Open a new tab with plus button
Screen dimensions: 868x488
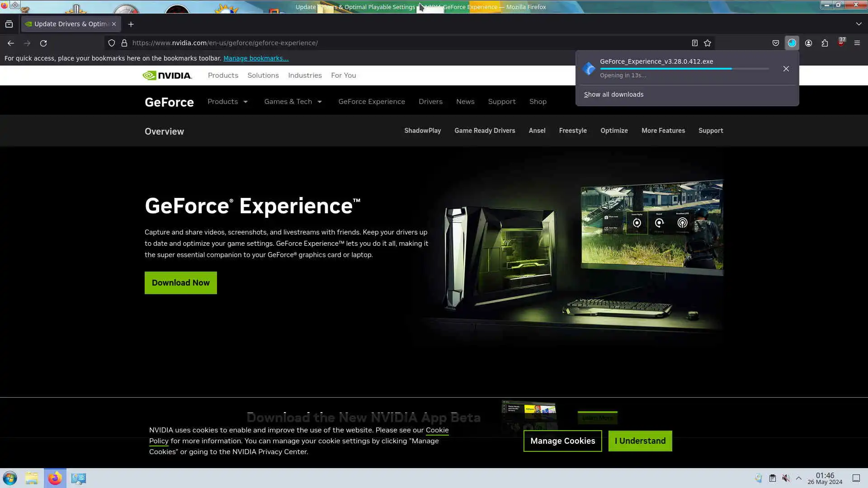[131, 24]
